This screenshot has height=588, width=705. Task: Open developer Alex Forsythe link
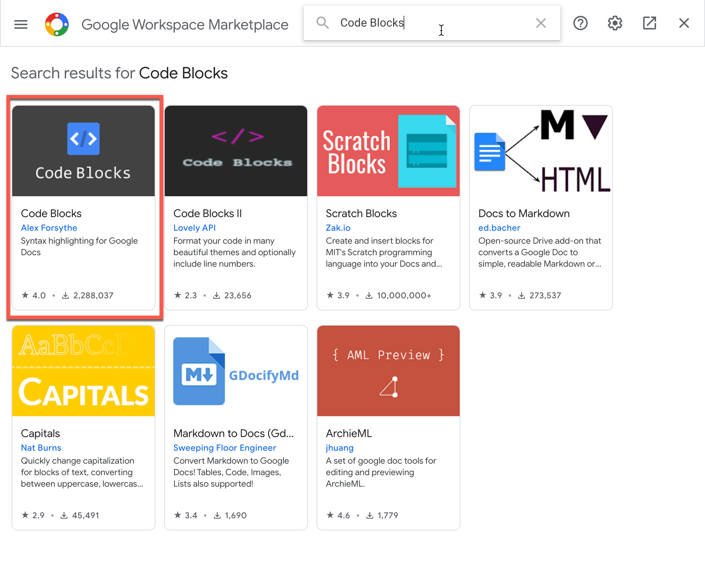[49, 228]
